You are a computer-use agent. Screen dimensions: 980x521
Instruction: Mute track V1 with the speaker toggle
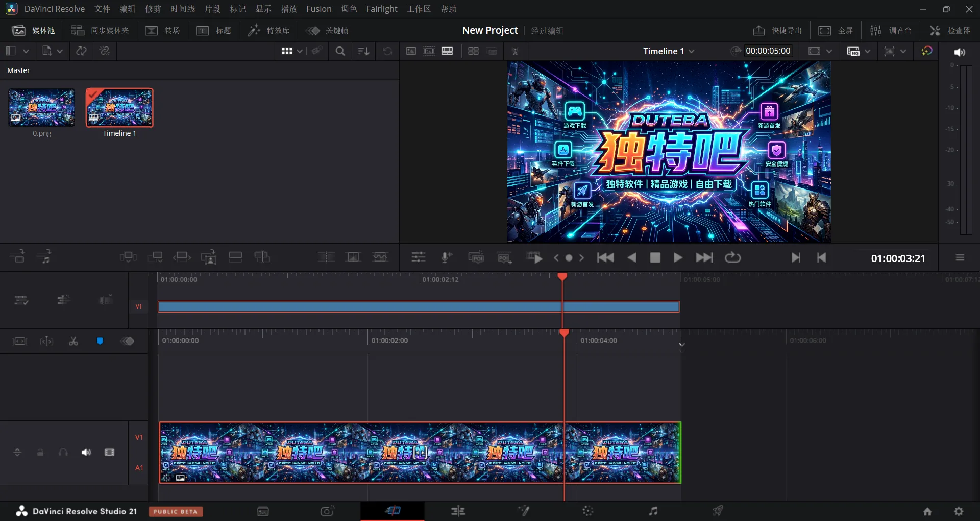pos(86,453)
